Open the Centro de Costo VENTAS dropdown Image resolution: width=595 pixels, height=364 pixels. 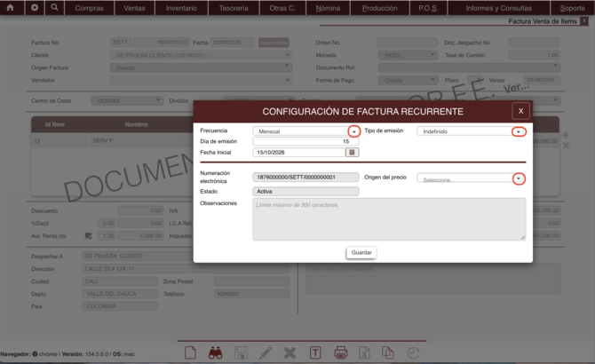tap(127, 100)
